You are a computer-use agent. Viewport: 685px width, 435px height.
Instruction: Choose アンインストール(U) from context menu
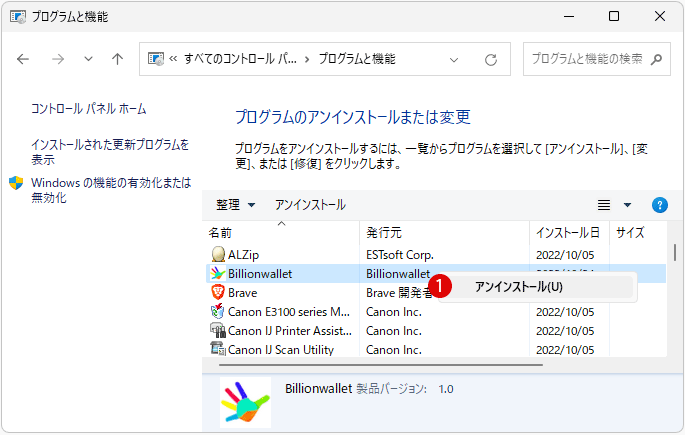[540, 287]
